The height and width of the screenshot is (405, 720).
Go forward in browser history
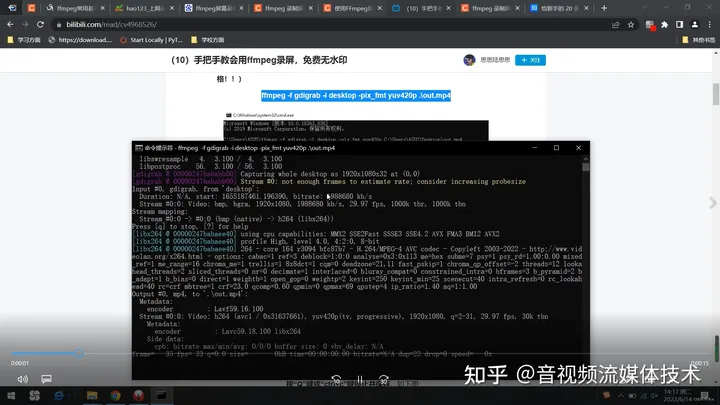pos(25,24)
